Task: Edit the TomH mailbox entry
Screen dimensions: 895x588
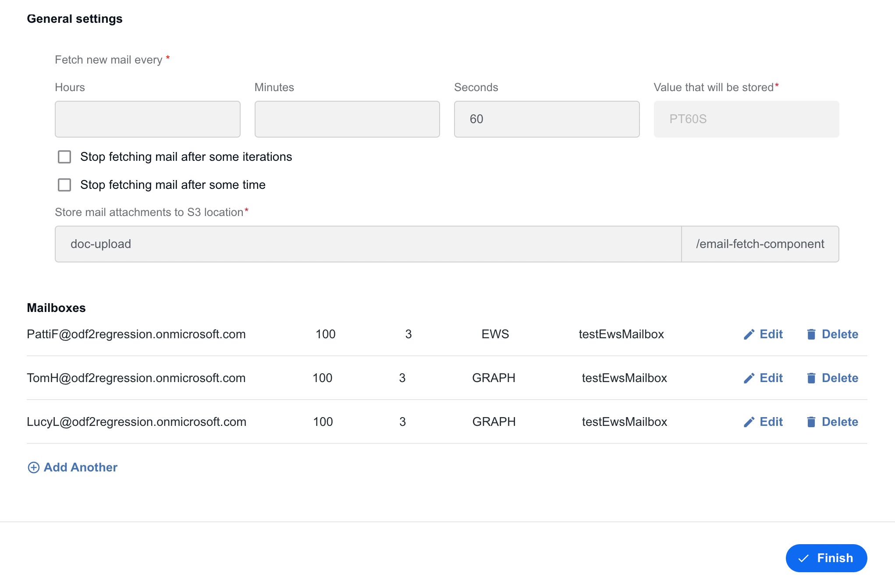Action: 763,378
